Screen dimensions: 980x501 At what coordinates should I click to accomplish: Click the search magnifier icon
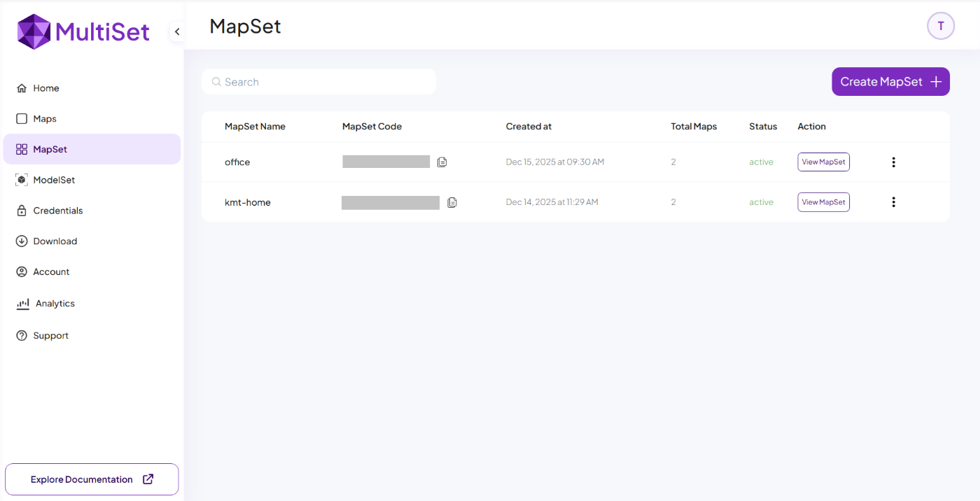216,82
